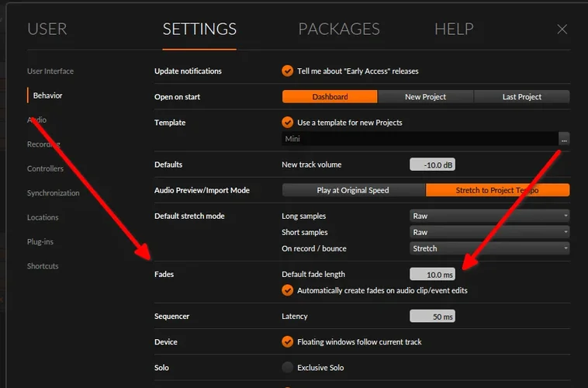Open the On record / bounce dropdown
Screen dimensions: 588x388
[489, 248]
